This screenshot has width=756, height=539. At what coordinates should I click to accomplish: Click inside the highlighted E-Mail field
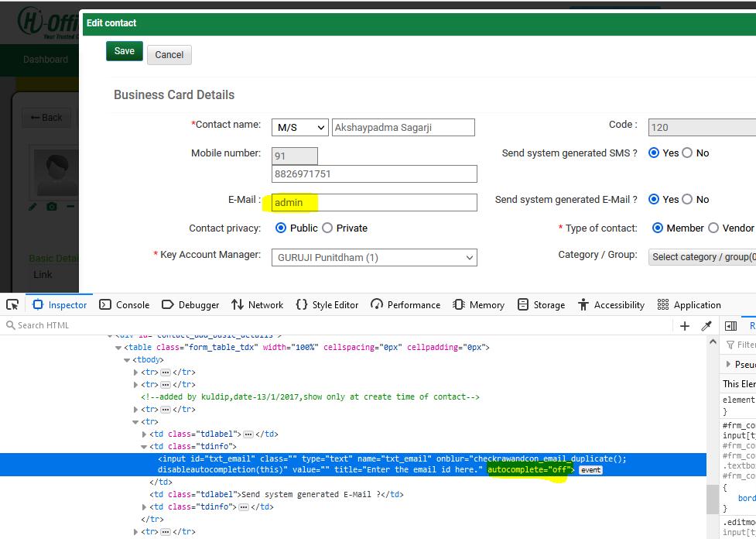click(x=374, y=202)
